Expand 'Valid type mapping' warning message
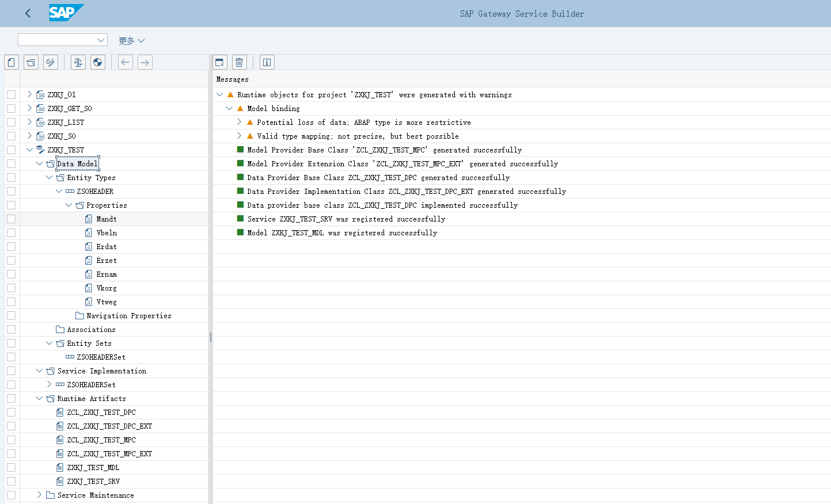The image size is (831, 504). tap(239, 136)
